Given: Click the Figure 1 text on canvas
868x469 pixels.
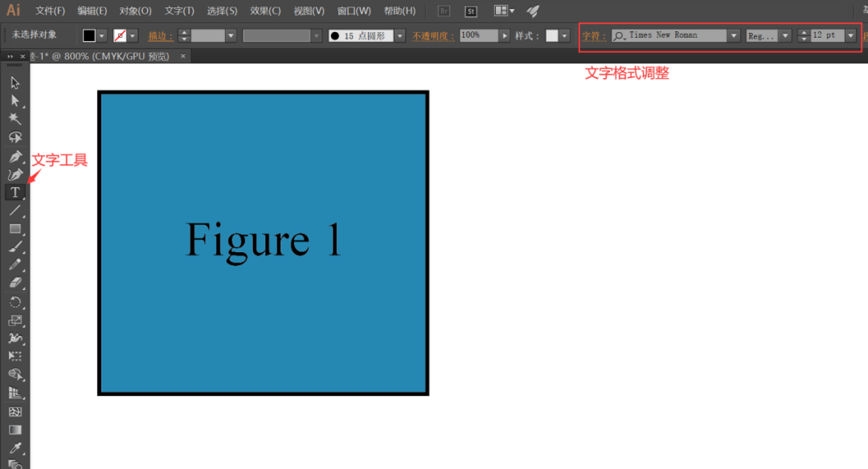Looking at the screenshot, I should [264, 241].
